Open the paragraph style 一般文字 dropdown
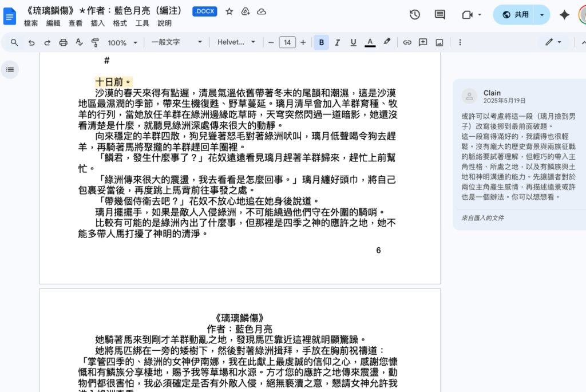The image size is (586, 392). [176, 42]
